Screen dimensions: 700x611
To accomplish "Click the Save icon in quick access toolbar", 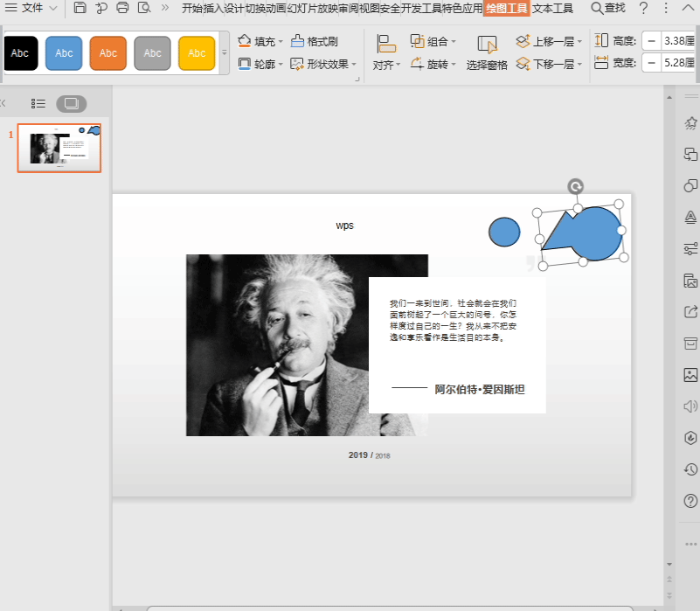I will pyautogui.click(x=80, y=8).
